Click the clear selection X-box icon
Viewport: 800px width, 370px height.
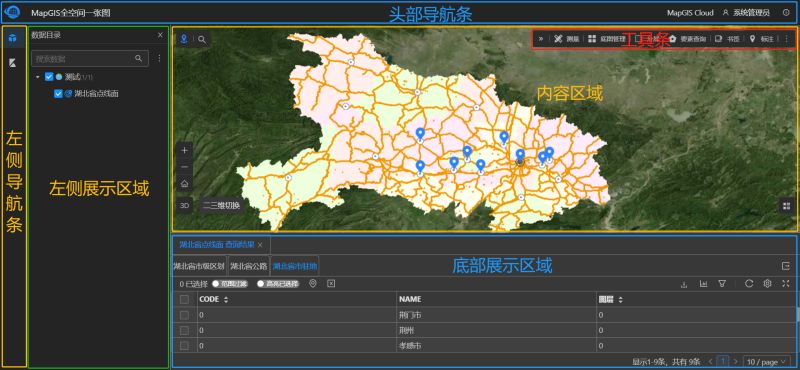pyautogui.click(x=331, y=284)
